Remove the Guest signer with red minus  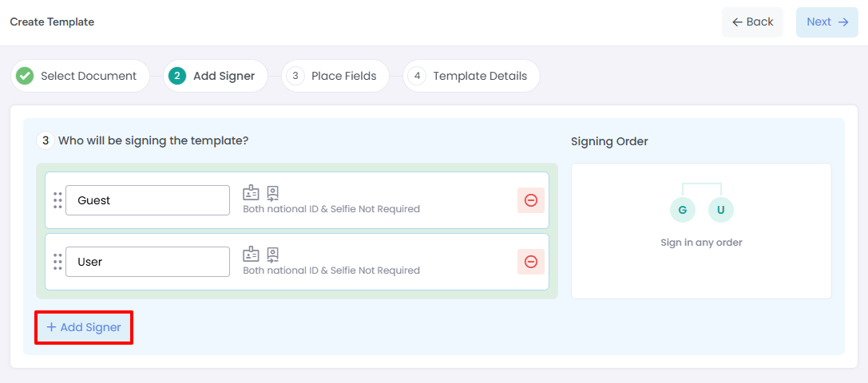[x=531, y=200]
